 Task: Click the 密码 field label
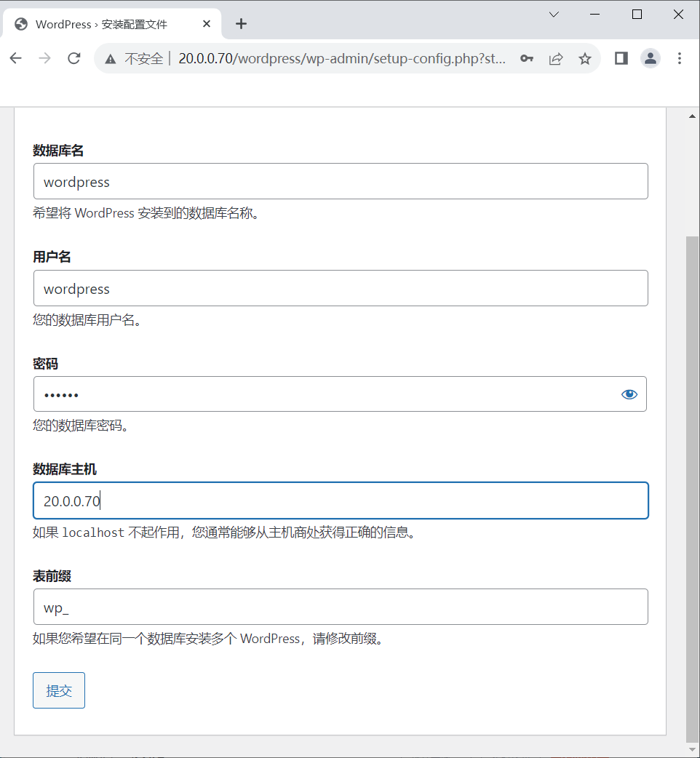tap(45, 364)
